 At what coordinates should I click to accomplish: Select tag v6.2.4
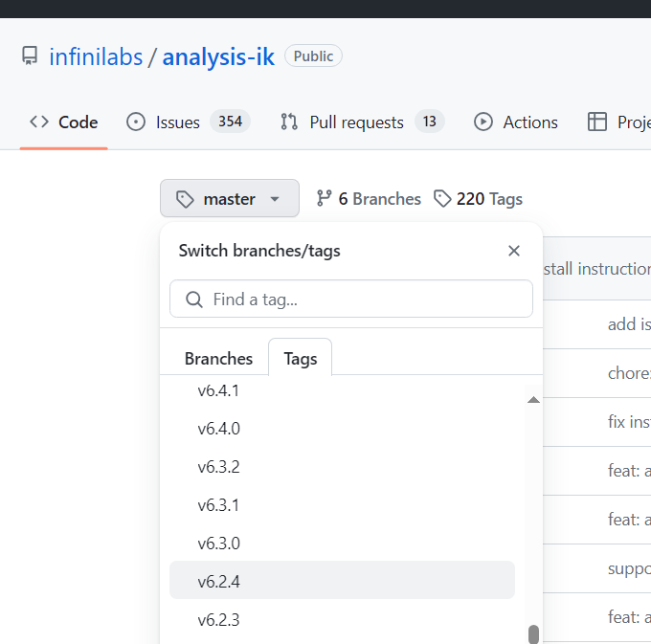tap(219, 581)
